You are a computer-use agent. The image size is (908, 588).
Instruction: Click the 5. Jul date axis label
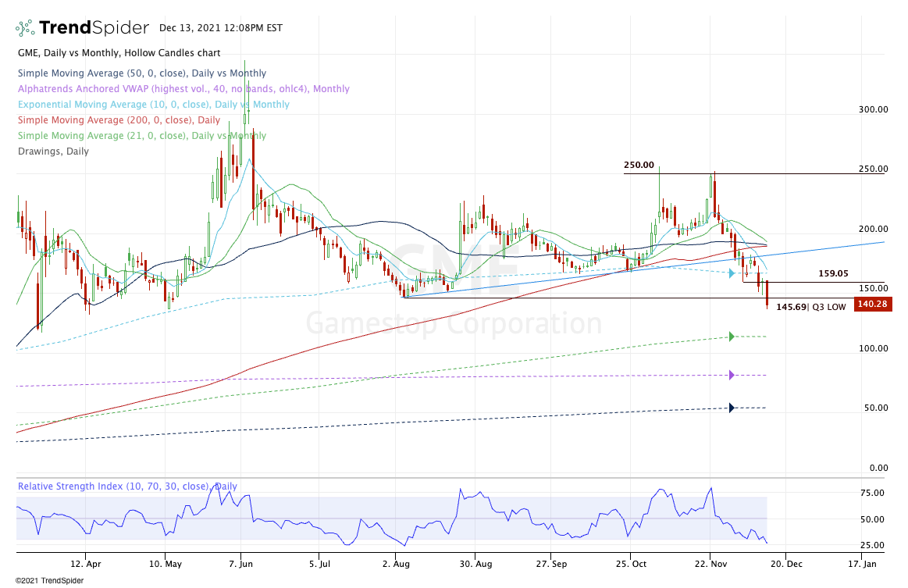click(319, 564)
